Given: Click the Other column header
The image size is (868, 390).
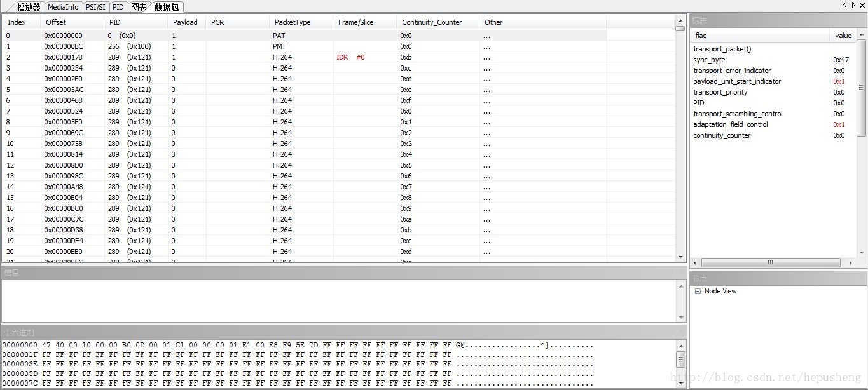Looking at the screenshot, I should [542, 22].
